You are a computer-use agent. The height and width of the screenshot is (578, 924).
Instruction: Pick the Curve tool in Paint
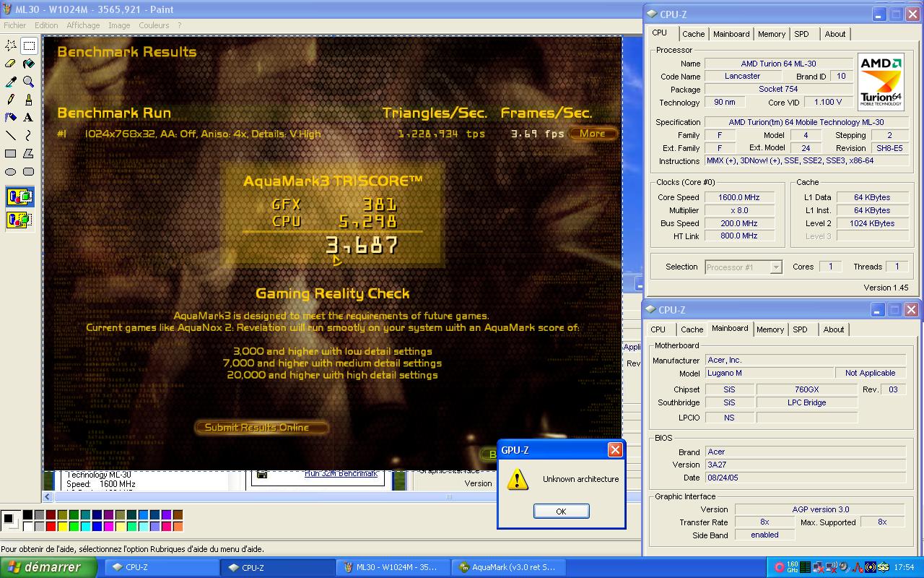29,135
